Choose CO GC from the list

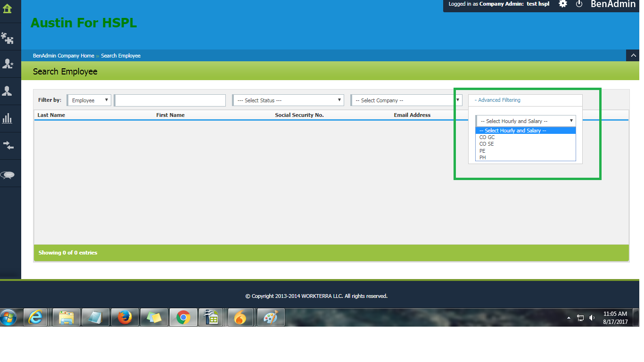click(487, 138)
